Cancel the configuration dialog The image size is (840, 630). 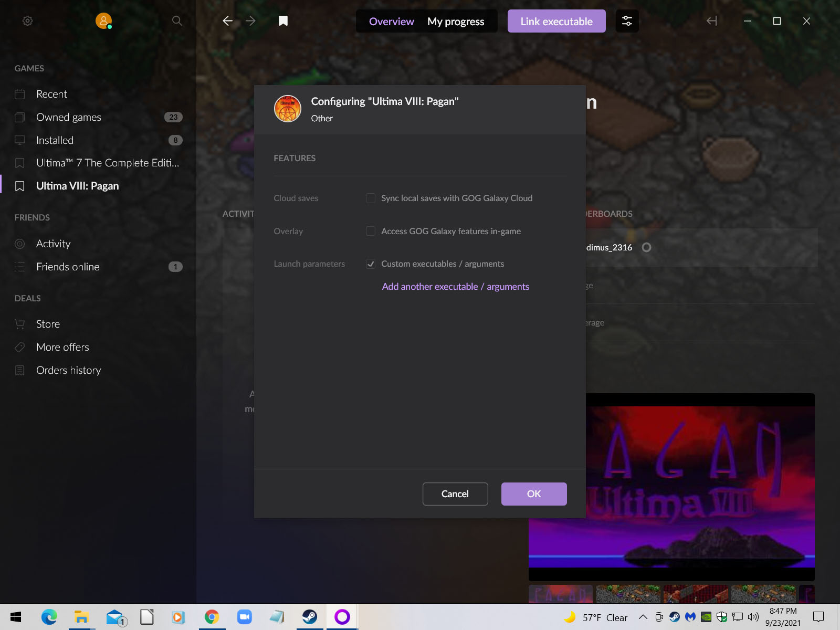tap(455, 494)
